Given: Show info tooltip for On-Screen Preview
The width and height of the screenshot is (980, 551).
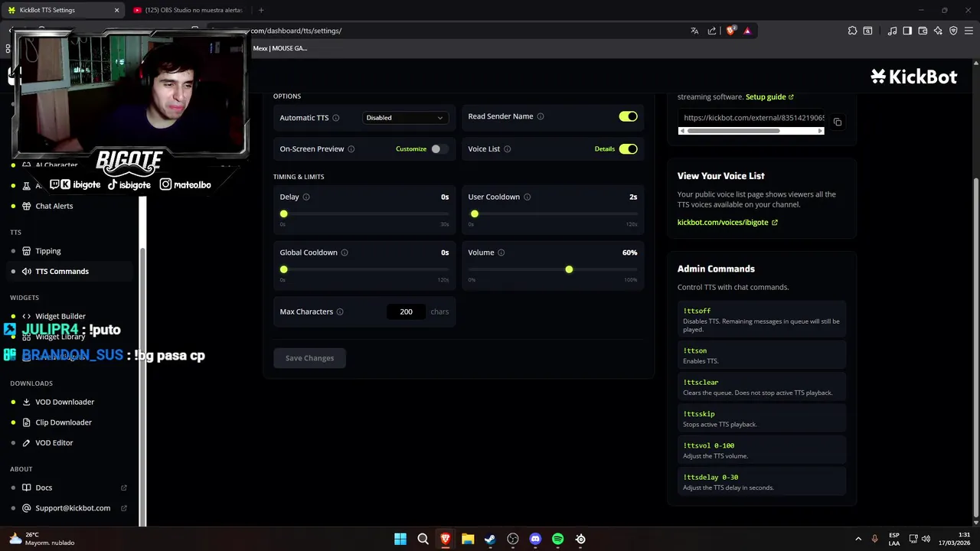Looking at the screenshot, I should pyautogui.click(x=351, y=149).
